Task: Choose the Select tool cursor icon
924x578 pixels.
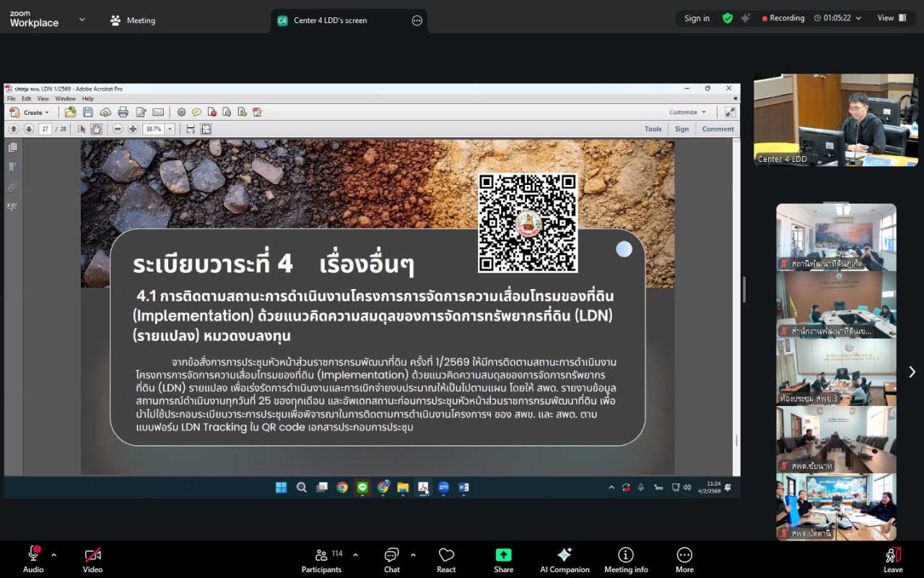Action: 82,129
